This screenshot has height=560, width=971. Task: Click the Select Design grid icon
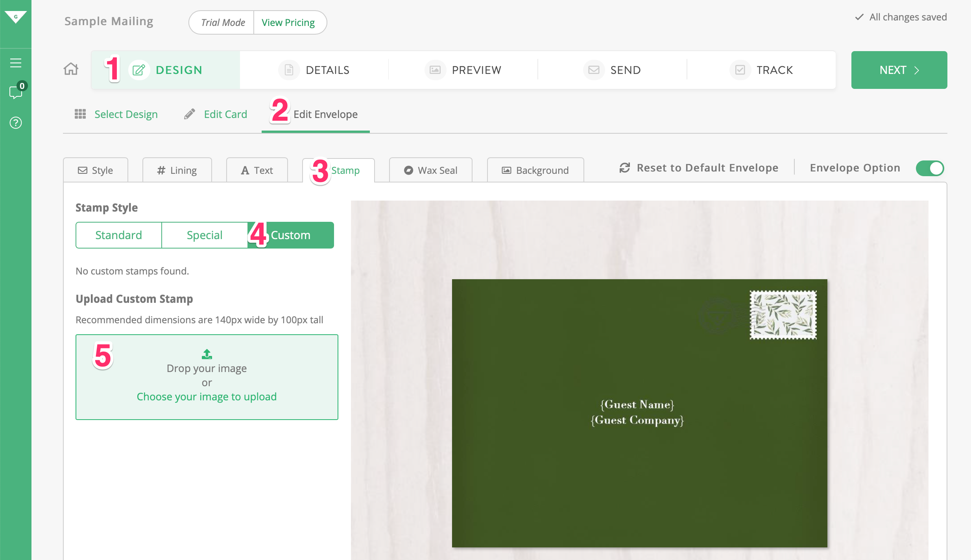[x=80, y=114]
